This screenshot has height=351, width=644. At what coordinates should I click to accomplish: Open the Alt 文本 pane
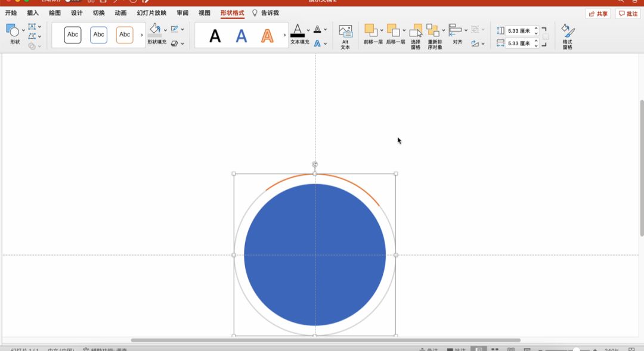[345, 36]
